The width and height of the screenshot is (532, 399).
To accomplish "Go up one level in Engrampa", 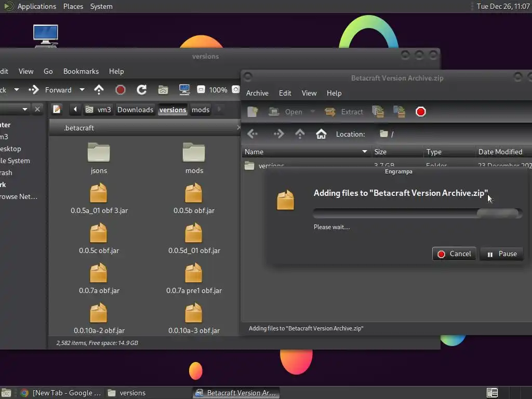I will click(x=300, y=134).
